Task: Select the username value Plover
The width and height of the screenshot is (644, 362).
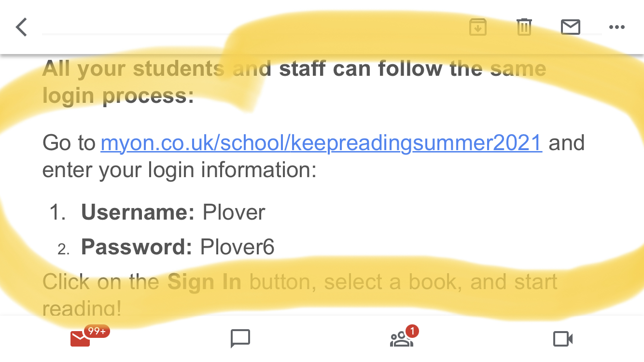Action: pos(234,212)
